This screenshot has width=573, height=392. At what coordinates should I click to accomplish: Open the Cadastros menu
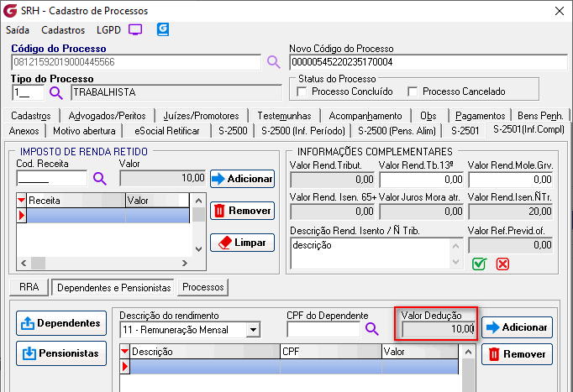62,29
